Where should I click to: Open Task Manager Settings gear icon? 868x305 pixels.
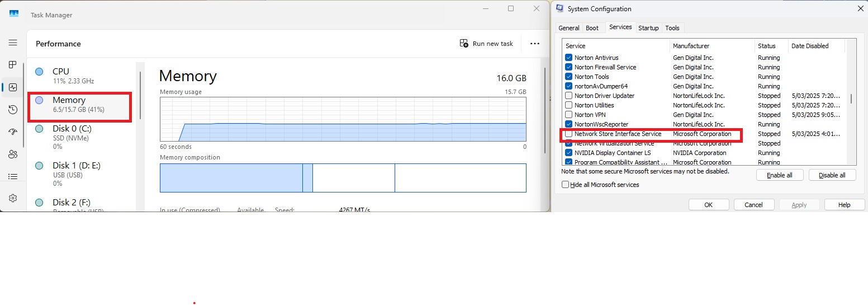[x=13, y=198]
